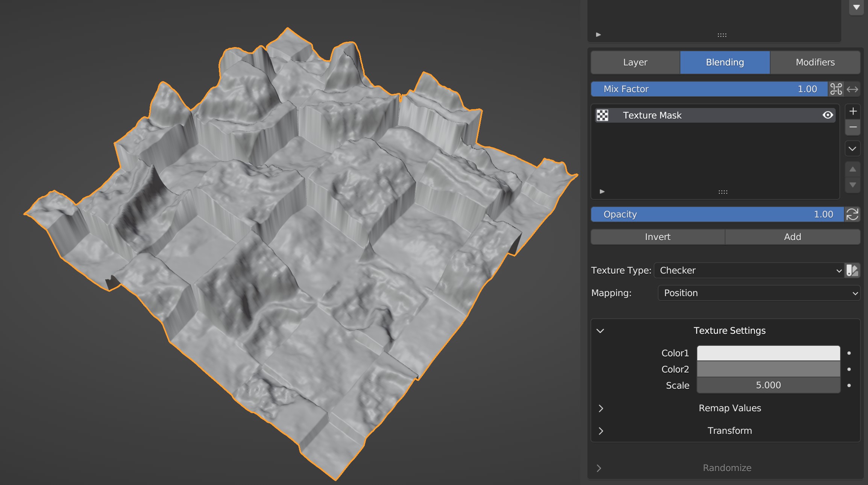The height and width of the screenshot is (485, 868).
Task: Toggle the Add blend option
Action: [792, 237]
